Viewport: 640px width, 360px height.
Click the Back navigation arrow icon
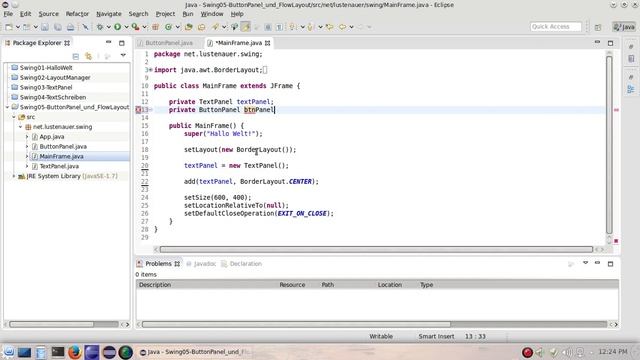pyautogui.click(x=342, y=27)
